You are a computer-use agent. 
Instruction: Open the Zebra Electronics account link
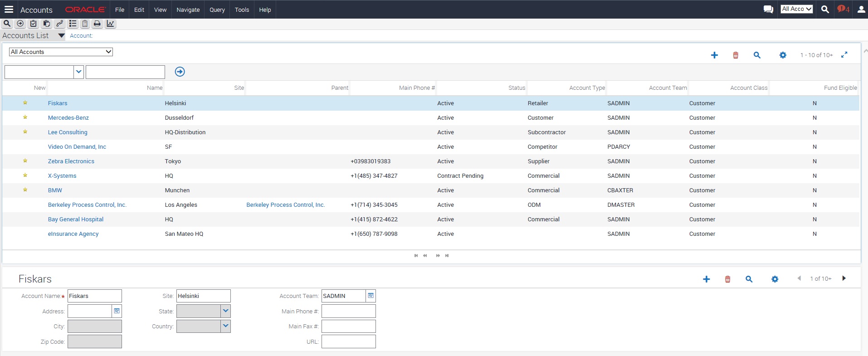coord(71,161)
